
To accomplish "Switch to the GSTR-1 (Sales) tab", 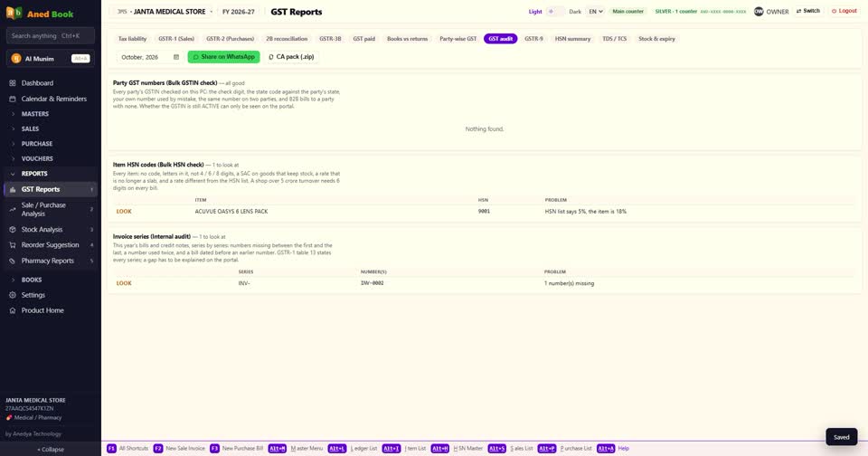I will pos(176,39).
